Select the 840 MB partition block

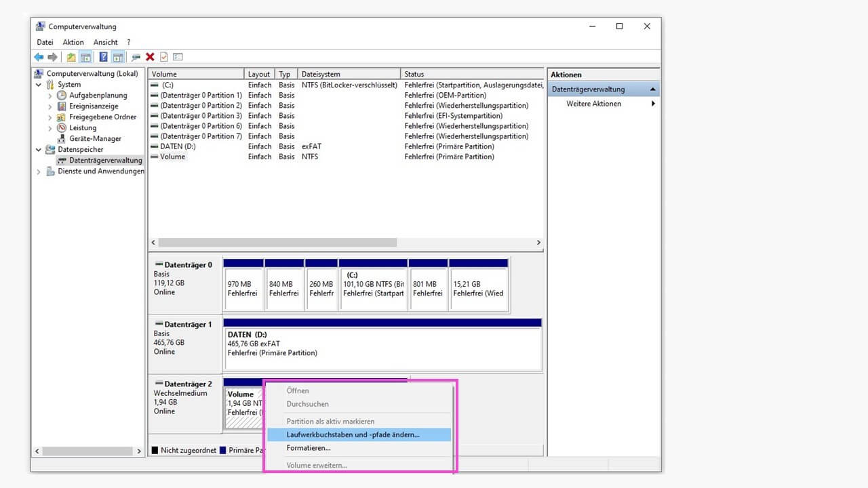click(284, 285)
